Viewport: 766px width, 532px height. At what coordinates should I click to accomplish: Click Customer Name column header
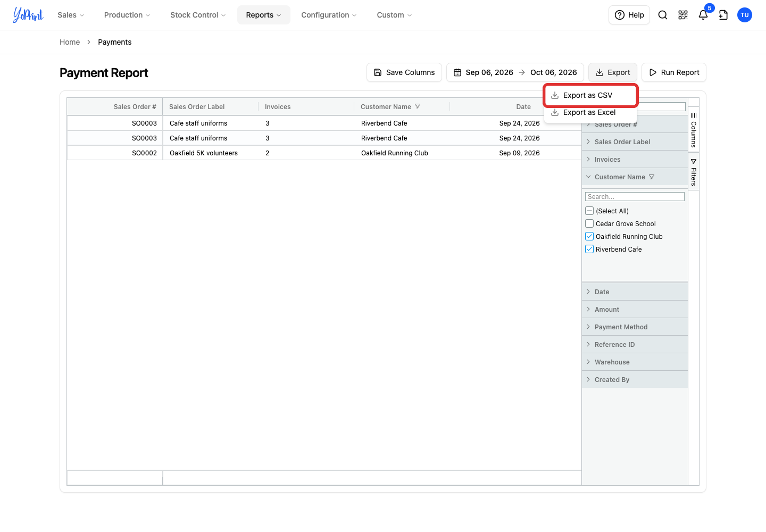(402, 106)
